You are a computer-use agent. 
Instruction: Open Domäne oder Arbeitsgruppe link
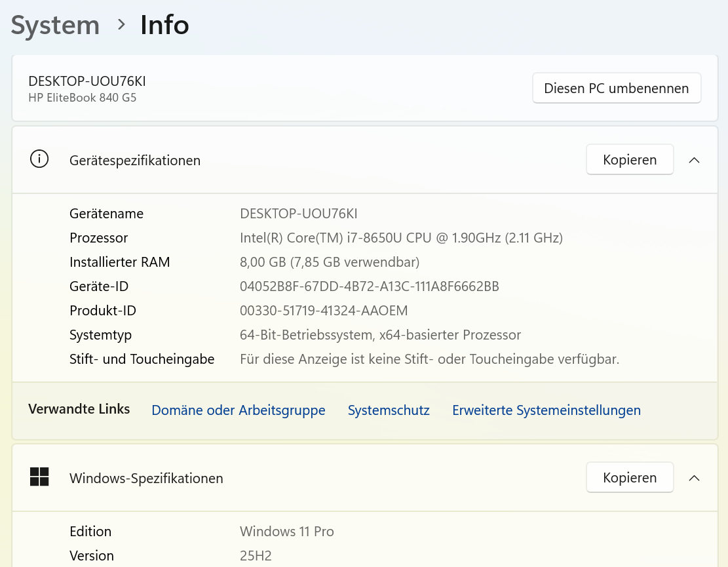238,410
